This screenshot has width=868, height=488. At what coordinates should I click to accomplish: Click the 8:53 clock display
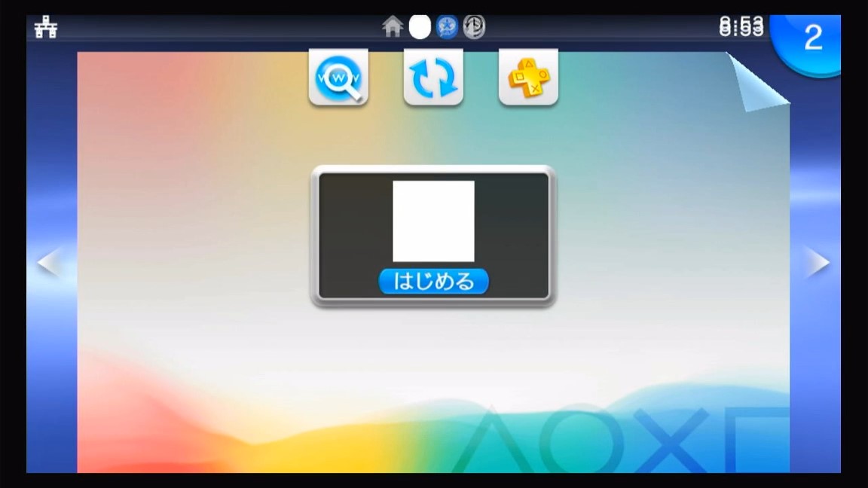tap(741, 26)
